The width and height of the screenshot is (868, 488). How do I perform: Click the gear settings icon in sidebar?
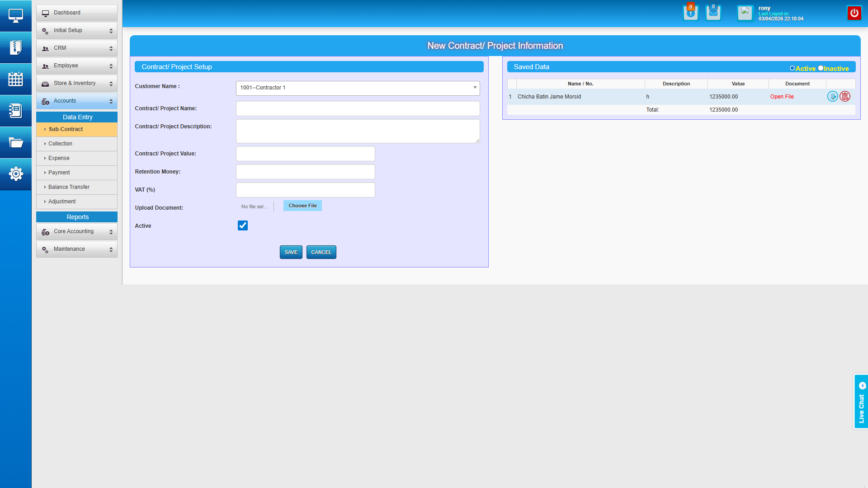click(x=16, y=174)
